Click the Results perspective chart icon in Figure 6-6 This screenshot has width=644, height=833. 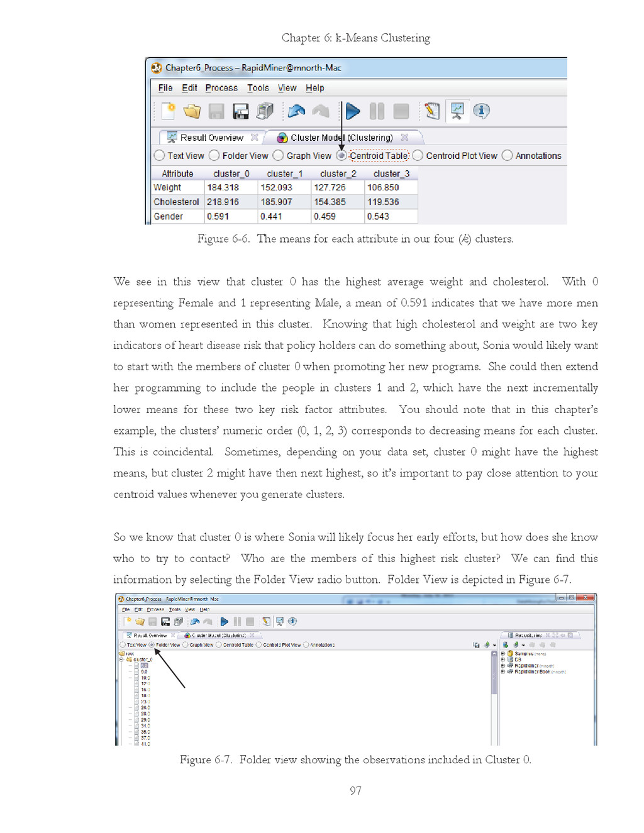tap(457, 111)
